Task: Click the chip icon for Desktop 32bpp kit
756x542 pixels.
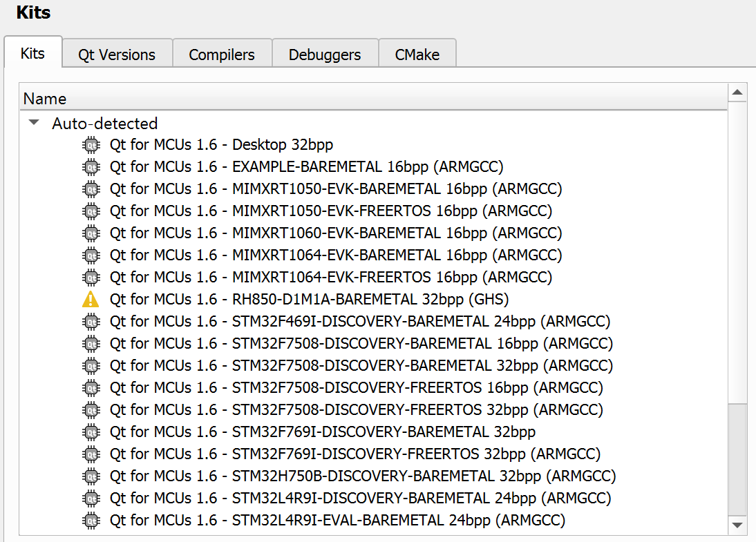Action: pos(91,145)
